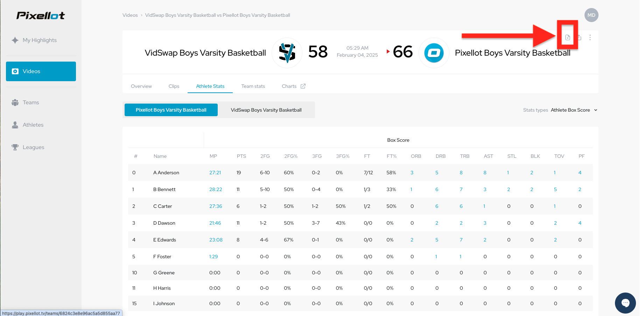Click the Leagues trophy icon in the sidebar

[x=15, y=147]
